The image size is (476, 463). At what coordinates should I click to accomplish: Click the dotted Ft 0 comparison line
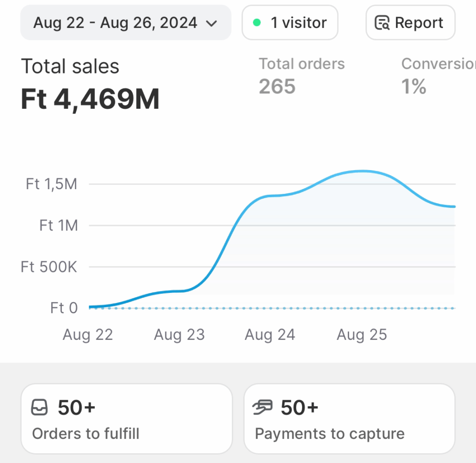(x=272, y=308)
